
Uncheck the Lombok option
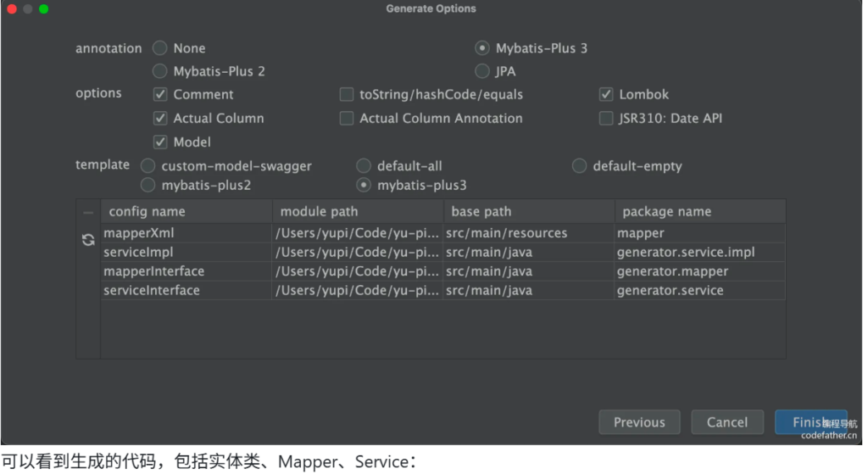[606, 95]
